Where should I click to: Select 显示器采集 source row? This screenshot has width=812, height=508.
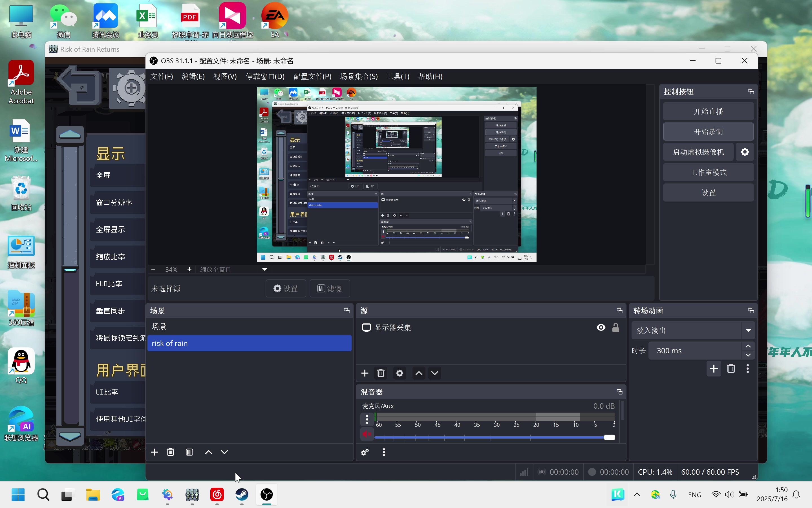point(491,328)
